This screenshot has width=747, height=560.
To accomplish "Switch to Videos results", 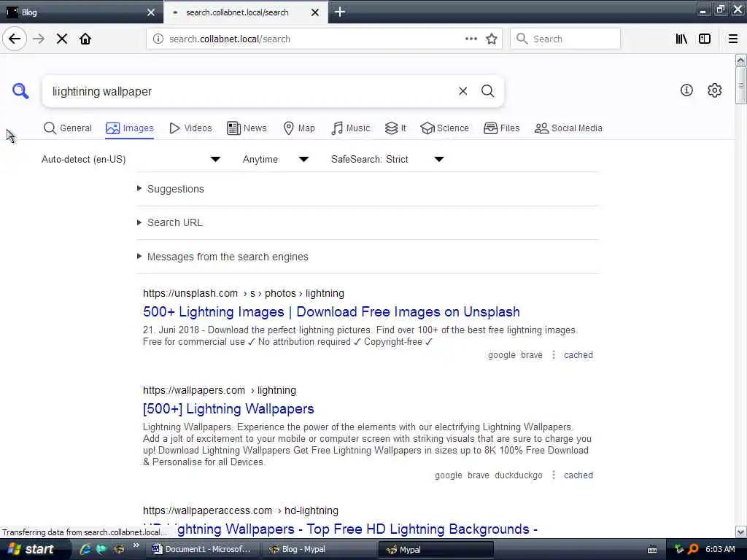I will (190, 128).
